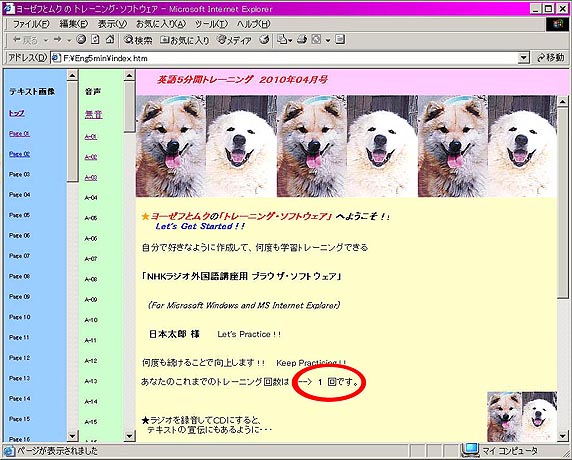
Task: Click the Let's Get Started!! text
Action: 200,227
